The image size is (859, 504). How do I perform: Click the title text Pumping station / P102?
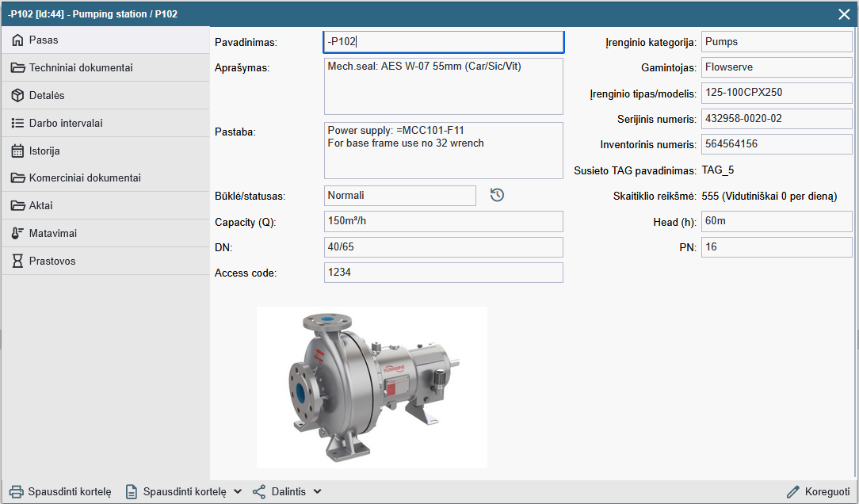pyautogui.click(x=125, y=14)
